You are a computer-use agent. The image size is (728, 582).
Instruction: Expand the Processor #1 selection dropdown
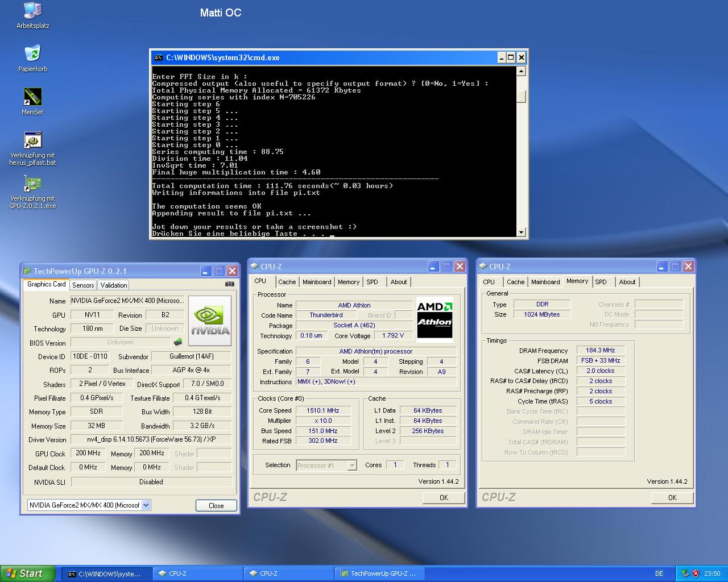point(351,465)
